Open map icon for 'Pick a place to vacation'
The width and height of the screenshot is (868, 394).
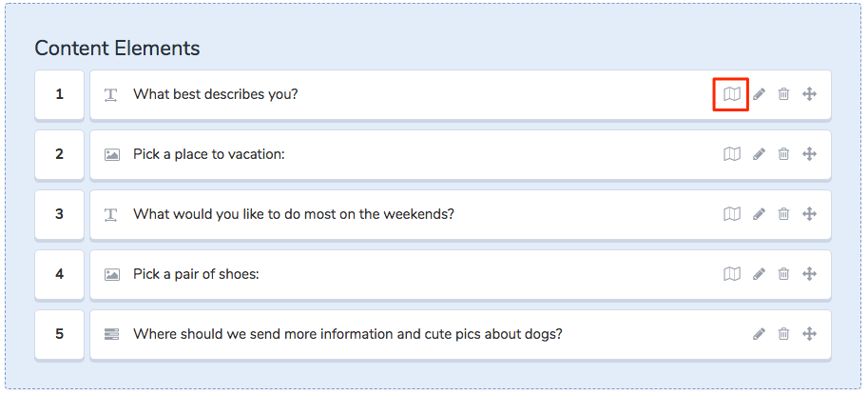[x=732, y=154]
